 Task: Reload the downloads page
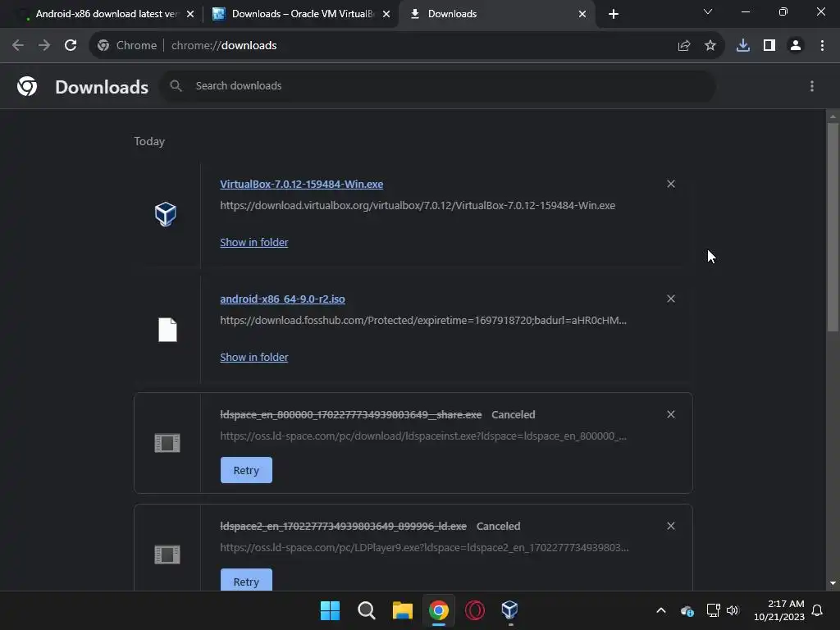coord(71,46)
